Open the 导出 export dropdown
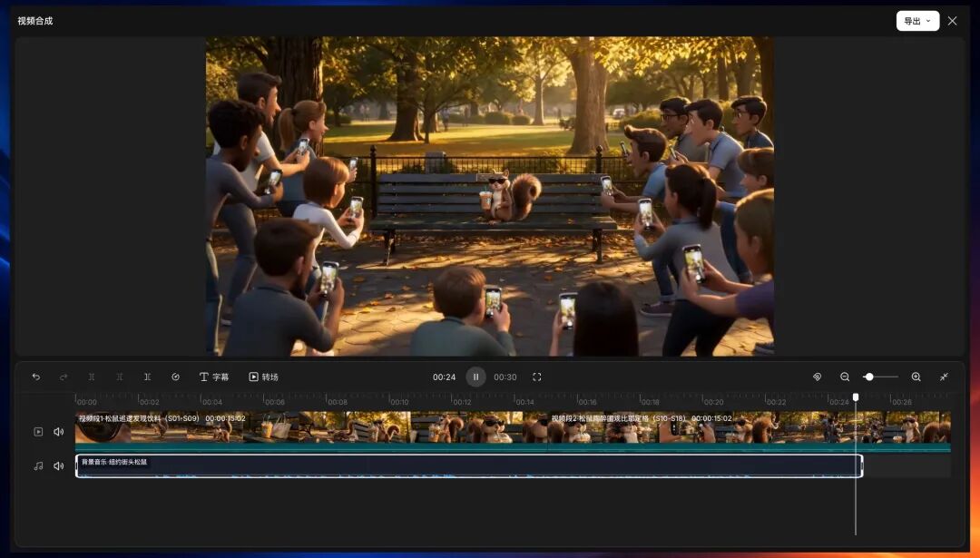Viewport: 980px width, 558px height. pos(917,21)
